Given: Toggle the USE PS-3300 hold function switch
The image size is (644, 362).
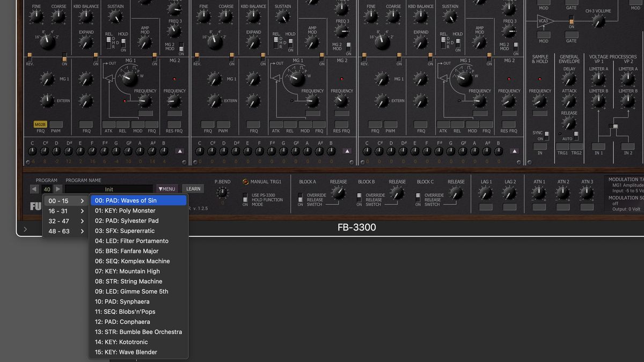Looking at the screenshot, I should coord(245,197).
